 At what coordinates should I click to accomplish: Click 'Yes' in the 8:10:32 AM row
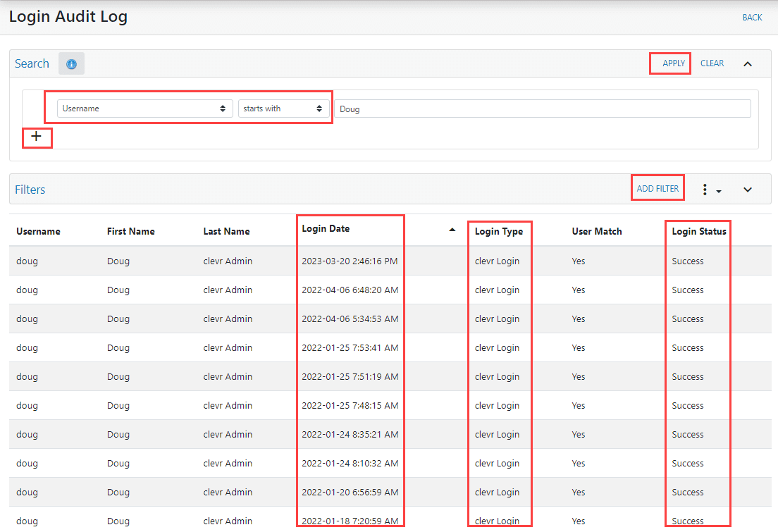pos(579,463)
